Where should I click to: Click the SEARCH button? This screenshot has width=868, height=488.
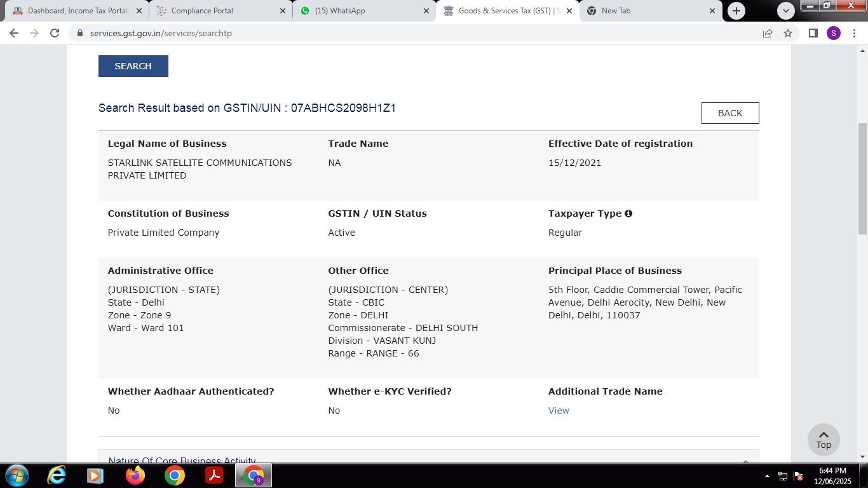133,66
